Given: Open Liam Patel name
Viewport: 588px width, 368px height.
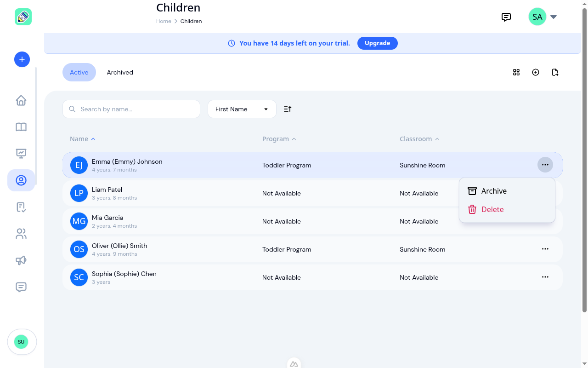Looking at the screenshot, I should [x=107, y=190].
